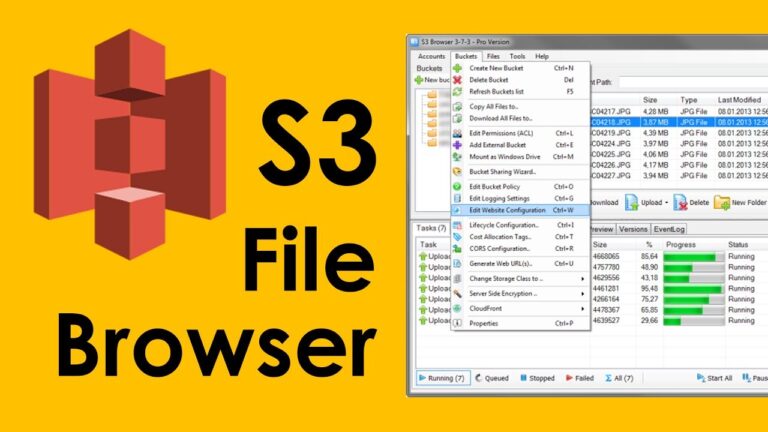Viewport: 768px width, 432px height.
Task: Select the highlighted 3,87 MB file row
Action: 679,122
